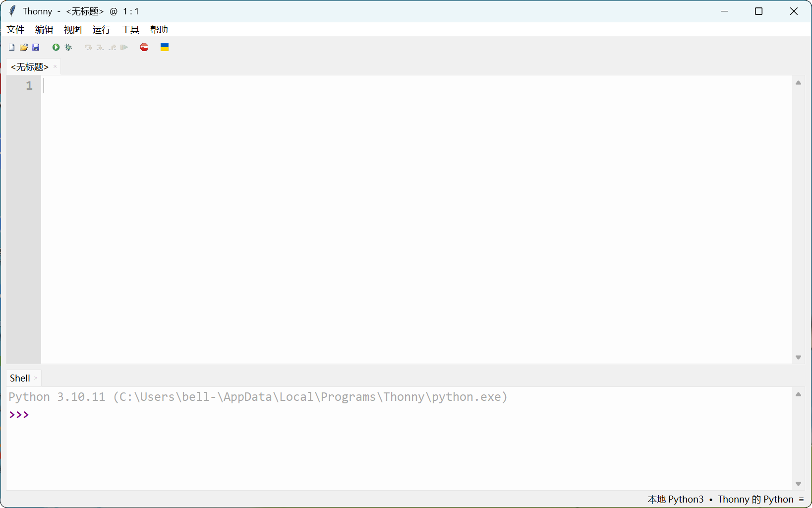Run the current script

point(55,47)
